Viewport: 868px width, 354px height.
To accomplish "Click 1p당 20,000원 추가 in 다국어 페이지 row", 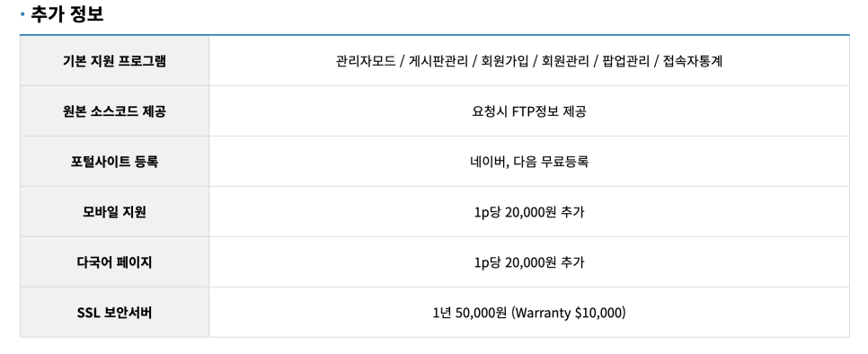I will pyautogui.click(x=529, y=262).
